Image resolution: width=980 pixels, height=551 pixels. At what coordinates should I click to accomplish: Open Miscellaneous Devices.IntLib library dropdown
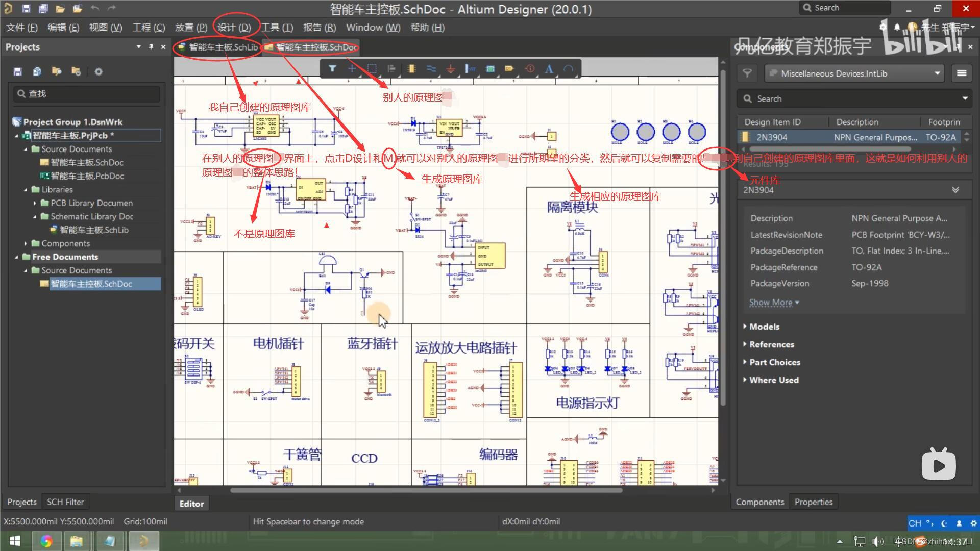pyautogui.click(x=937, y=73)
